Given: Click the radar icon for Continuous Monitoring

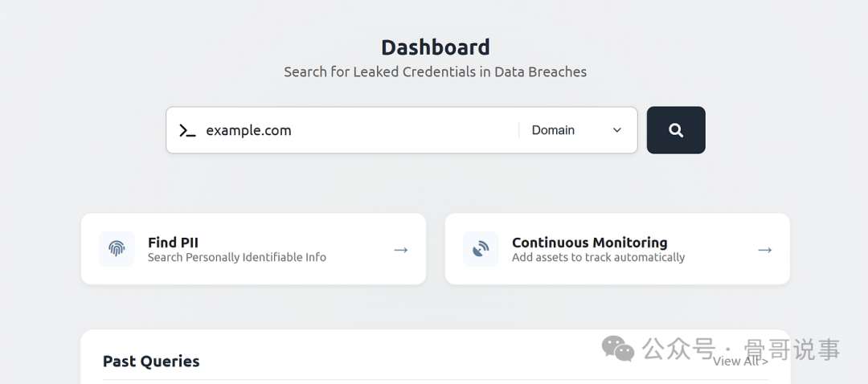Looking at the screenshot, I should pyautogui.click(x=481, y=249).
